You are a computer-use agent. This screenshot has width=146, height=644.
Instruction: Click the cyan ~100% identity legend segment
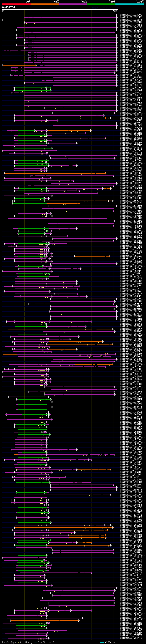130,4
